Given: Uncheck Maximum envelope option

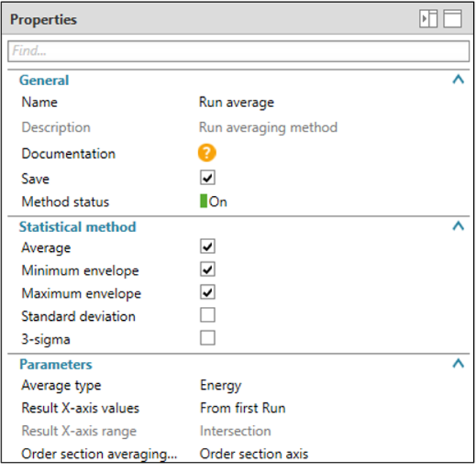Looking at the screenshot, I should [x=208, y=293].
